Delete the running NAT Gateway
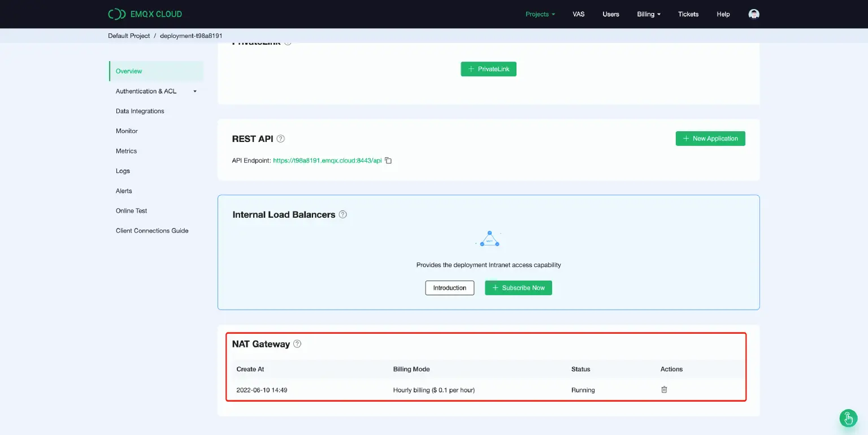Screen dimensions: 868x435 point(664,390)
